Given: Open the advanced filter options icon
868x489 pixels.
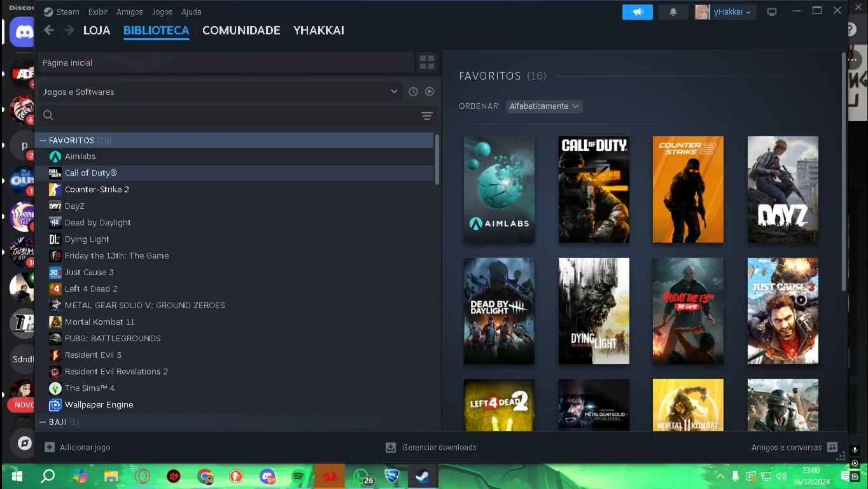Looking at the screenshot, I should [427, 115].
